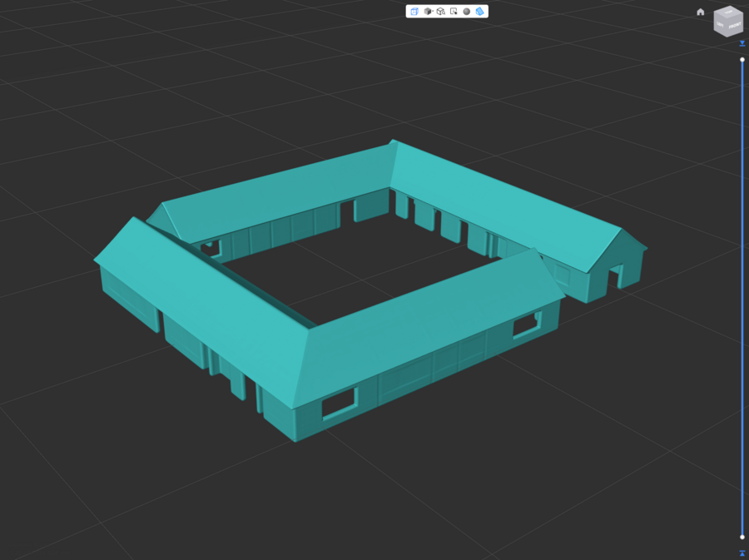Viewport: 749px width, 560px height.
Task: Click the upper handle of vertical slider
Action: 742,60
